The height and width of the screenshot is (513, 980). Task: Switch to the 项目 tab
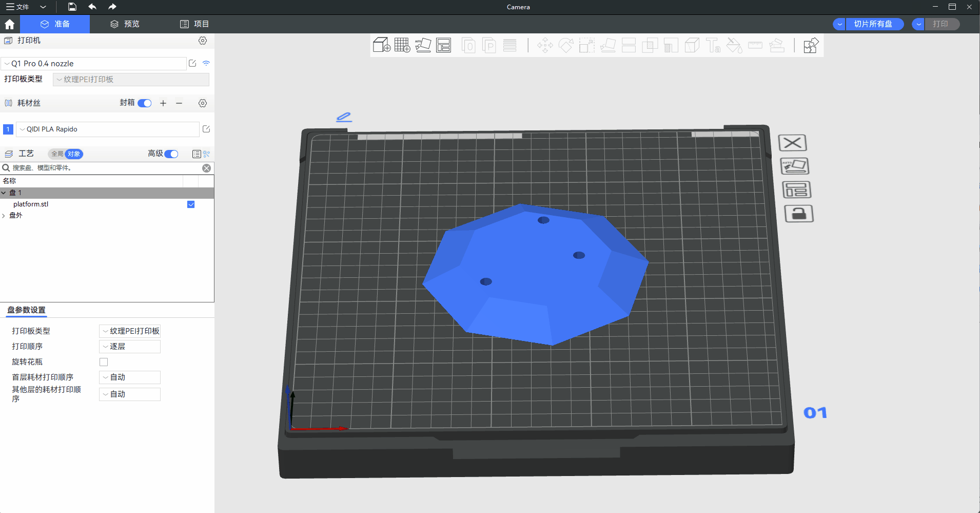(194, 24)
